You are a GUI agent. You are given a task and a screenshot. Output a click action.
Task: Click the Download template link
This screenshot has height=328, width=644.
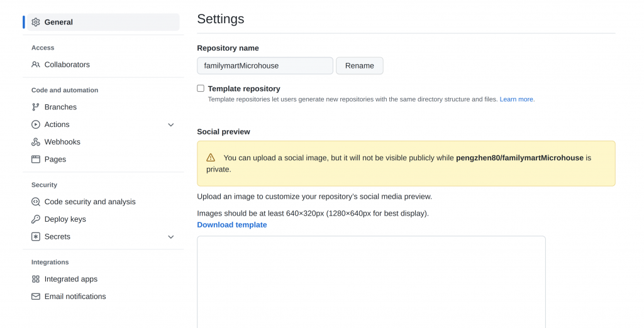[232, 225]
